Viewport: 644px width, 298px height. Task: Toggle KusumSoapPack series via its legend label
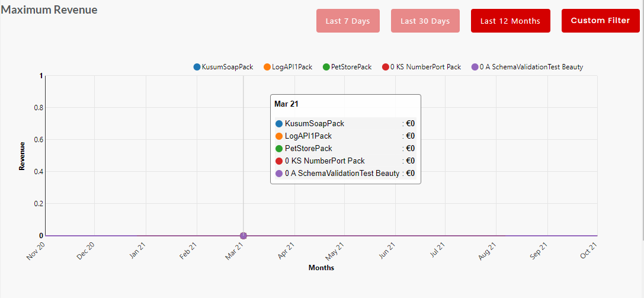point(228,67)
